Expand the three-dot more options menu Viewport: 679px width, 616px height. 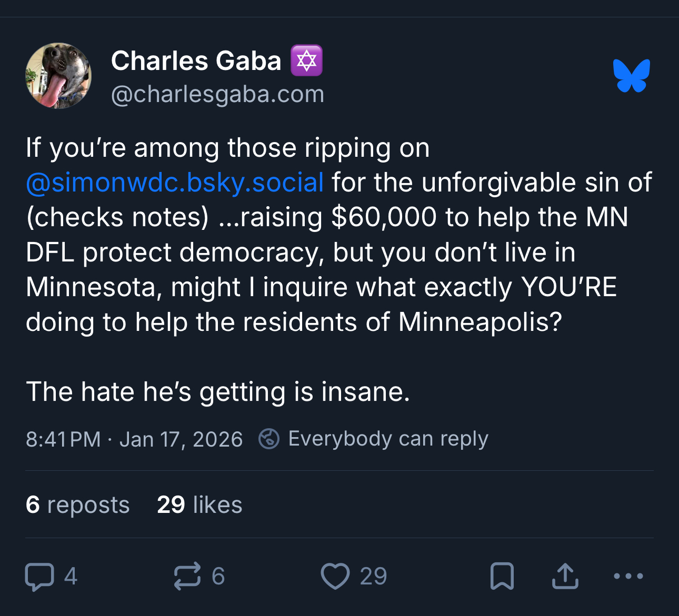(628, 577)
